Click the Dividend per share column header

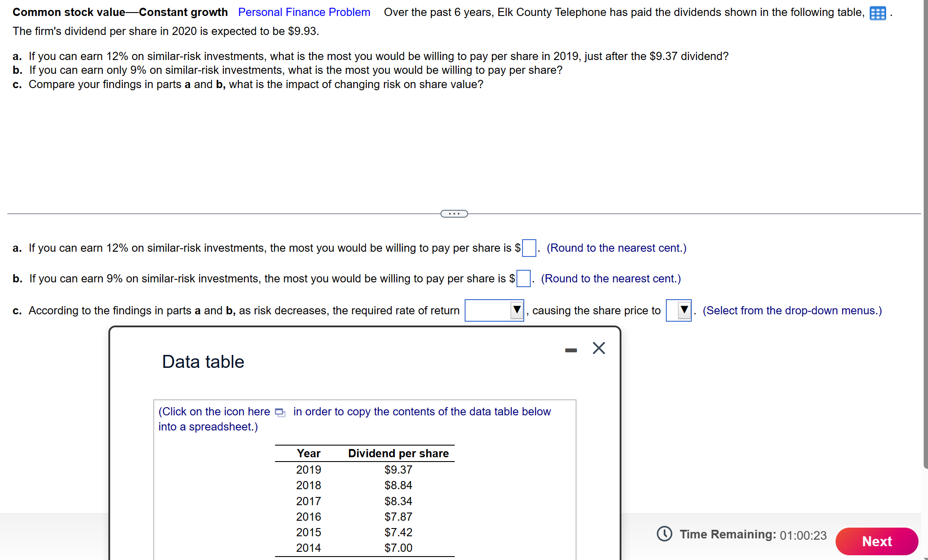[x=398, y=453]
